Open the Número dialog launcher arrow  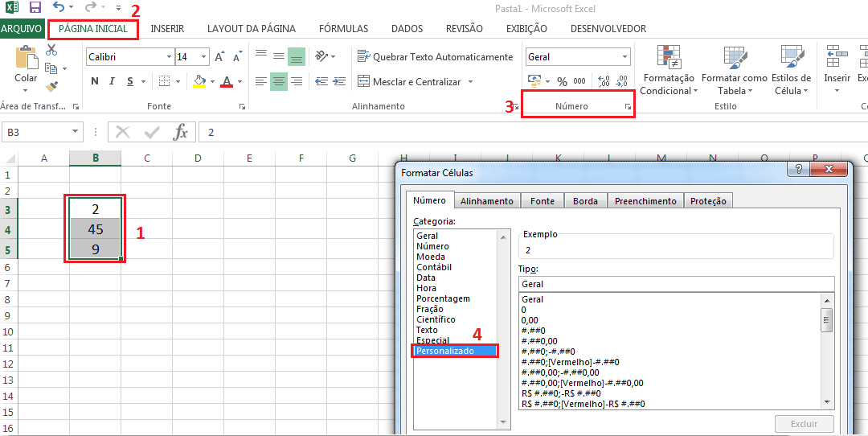pos(627,107)
